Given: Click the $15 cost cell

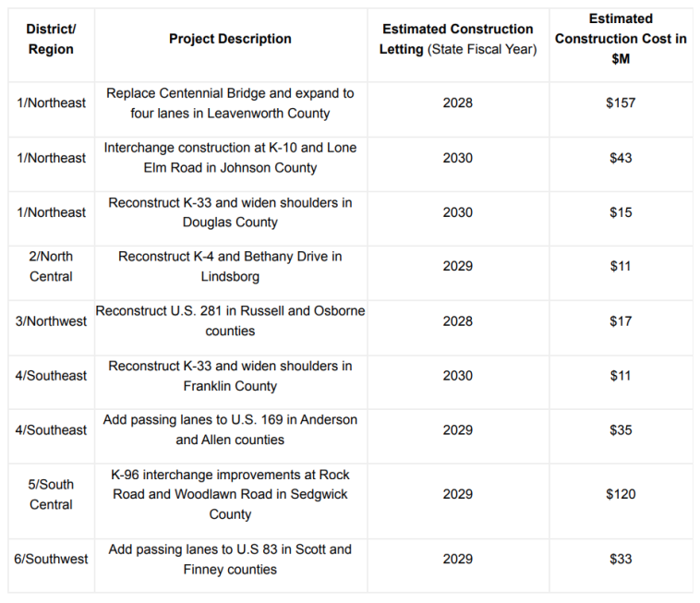Looking at the screenshot, I should [621, 212].
